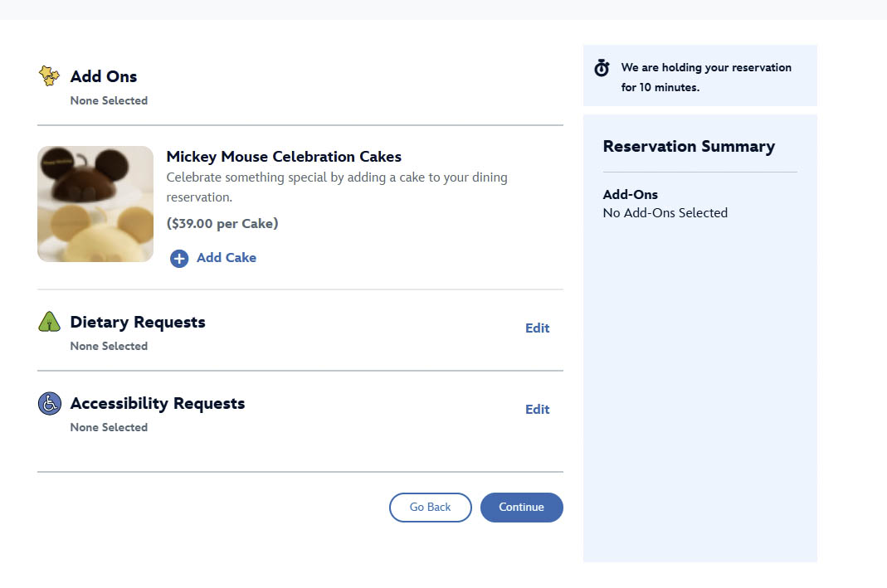Edit the Accessibility Requests section
Image resolution: width=887 pixels, height=588 pixels.
point(537,410)
